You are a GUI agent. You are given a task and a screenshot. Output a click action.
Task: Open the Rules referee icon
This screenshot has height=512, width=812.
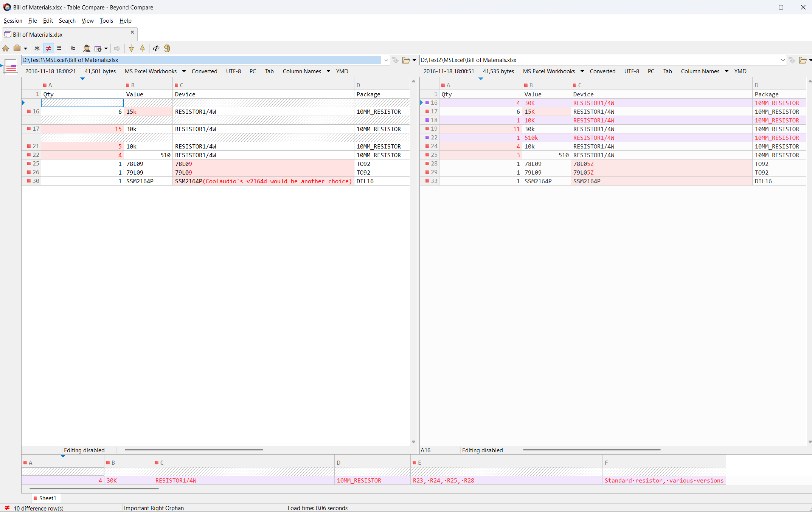click(x=87, y=48)
